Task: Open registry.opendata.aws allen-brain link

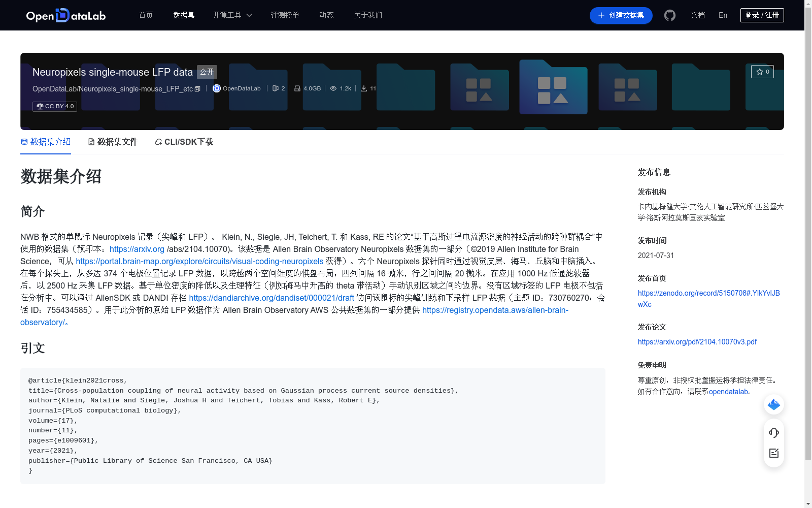Action: pos(495,310)
